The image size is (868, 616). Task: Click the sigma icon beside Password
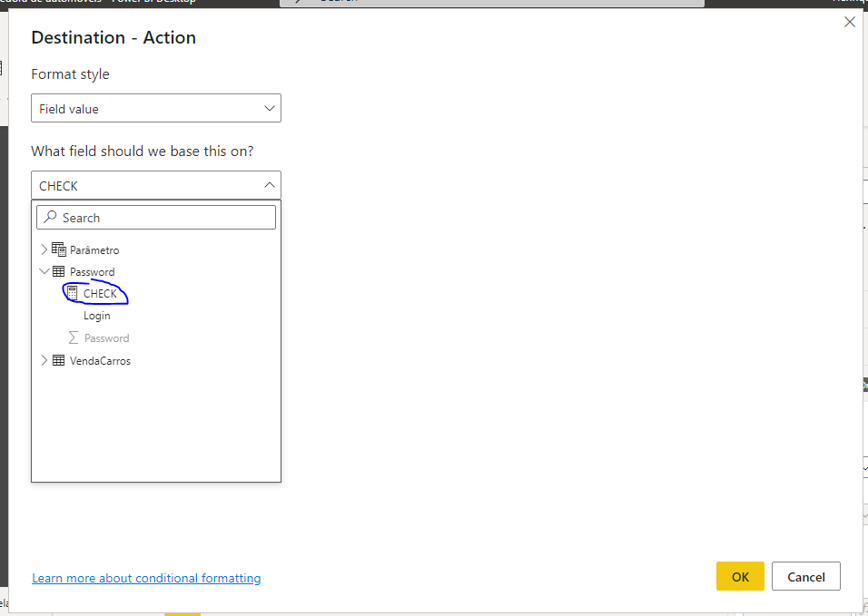click(73, 337)
